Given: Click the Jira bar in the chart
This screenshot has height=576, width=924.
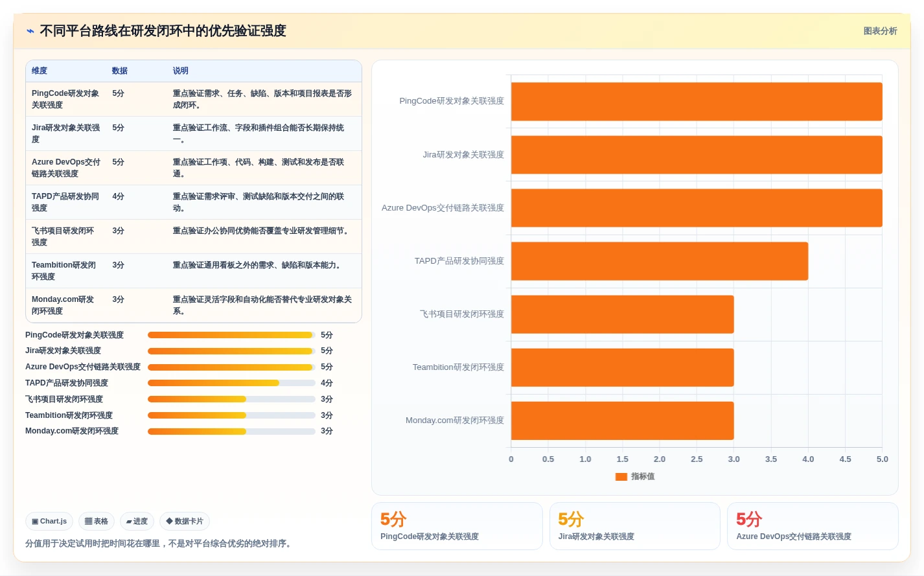Looking at the screenshot, I should point(697,155).
